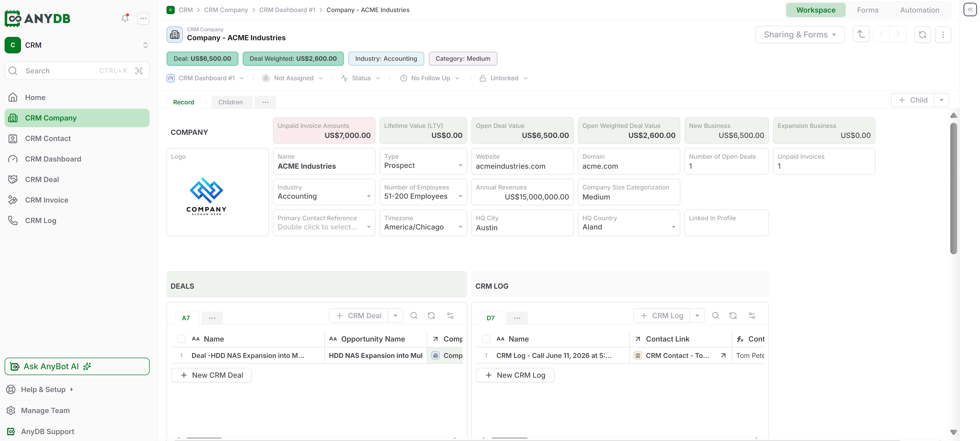The width and height of the screenshot is (980, 441).
Task: Add a Child record
Action: coord(913,100)
